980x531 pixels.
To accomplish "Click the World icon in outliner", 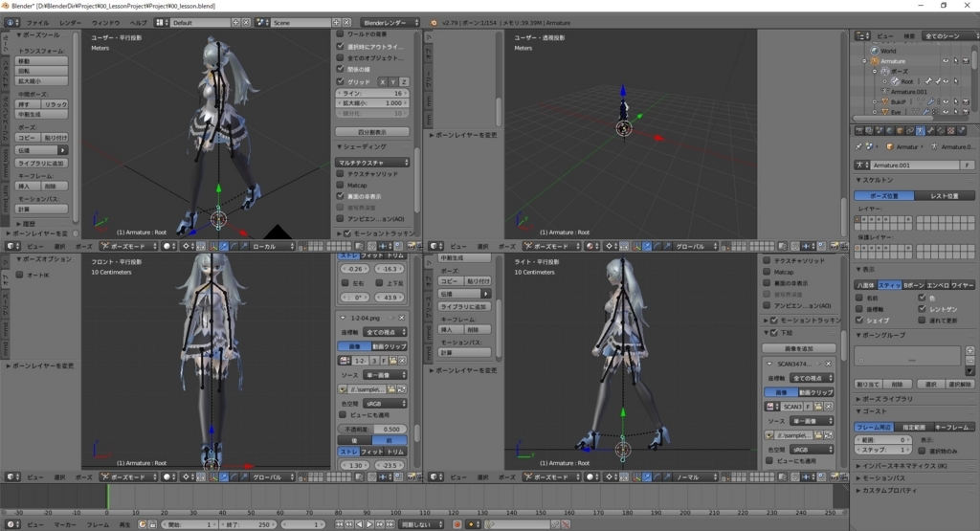I will click(875, 51).
